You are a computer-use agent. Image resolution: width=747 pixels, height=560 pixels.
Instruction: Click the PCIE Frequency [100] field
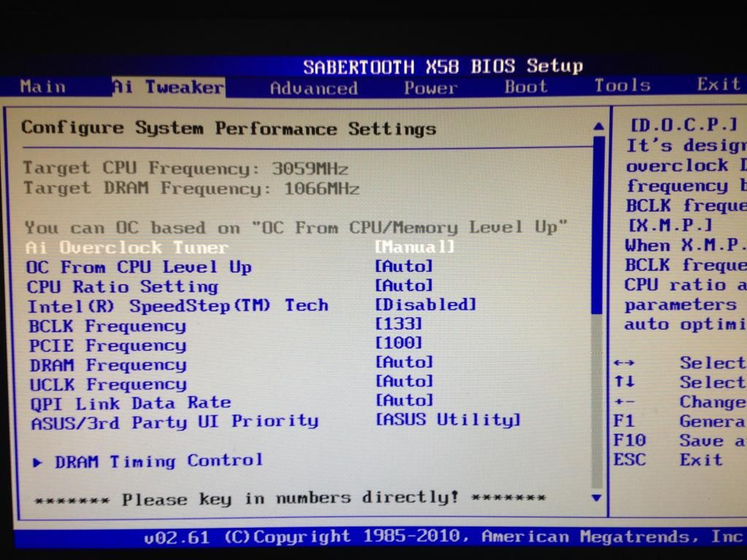click(x=399, y=343)
